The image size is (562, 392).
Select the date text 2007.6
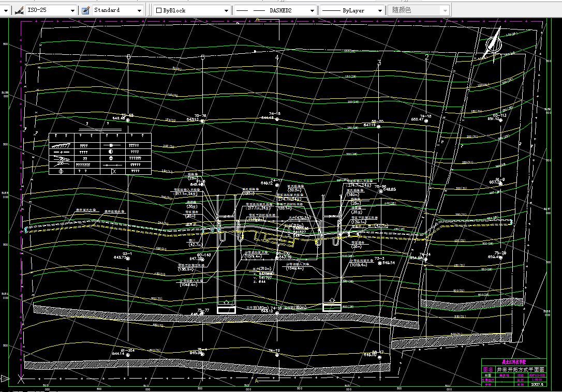537,384
